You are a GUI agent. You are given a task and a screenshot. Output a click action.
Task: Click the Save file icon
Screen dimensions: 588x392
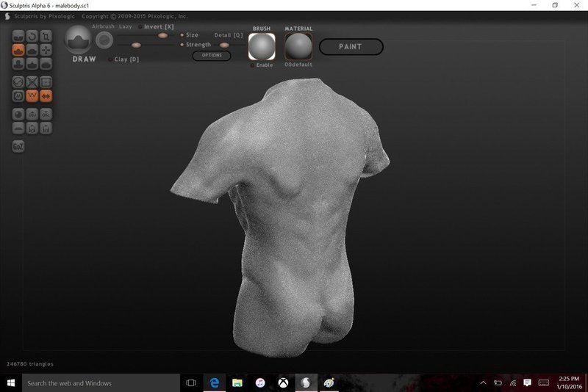point(46,128)
